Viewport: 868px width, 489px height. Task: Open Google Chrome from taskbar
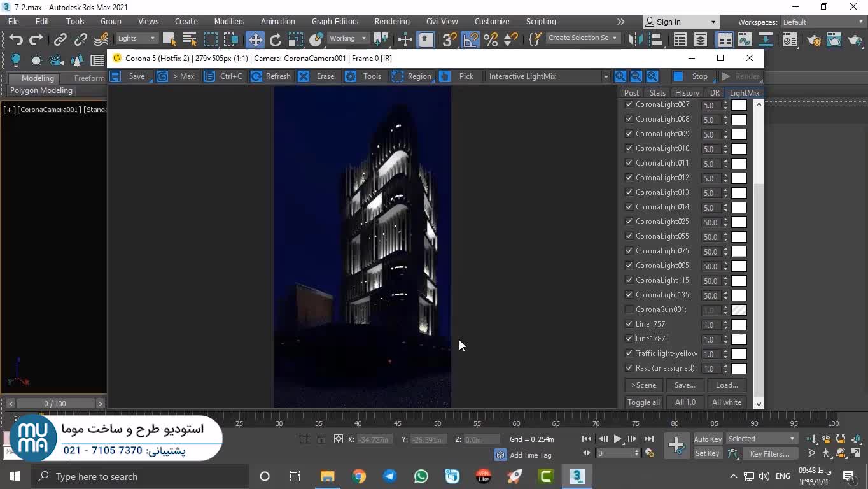[x=359, y=476]
